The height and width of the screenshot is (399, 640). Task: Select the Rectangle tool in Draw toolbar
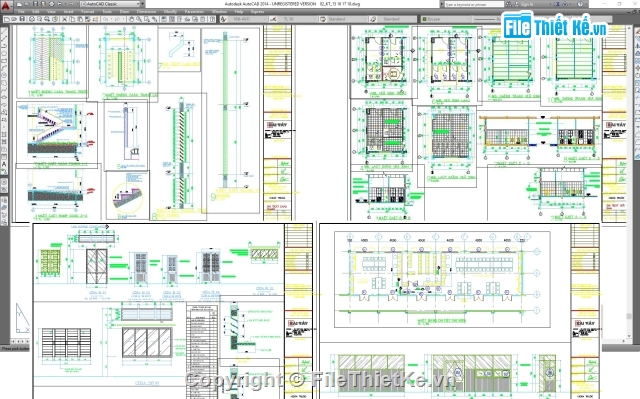pyautogui.click(x=4, y=60)
